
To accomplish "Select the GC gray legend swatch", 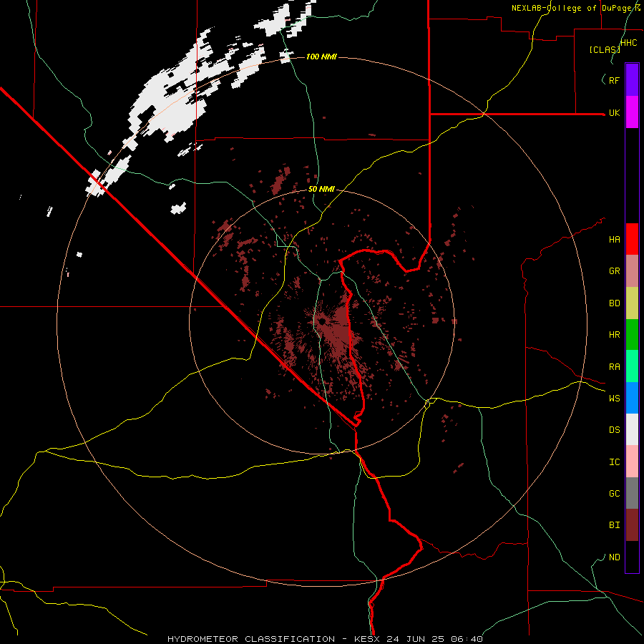I will coord(632,493).
